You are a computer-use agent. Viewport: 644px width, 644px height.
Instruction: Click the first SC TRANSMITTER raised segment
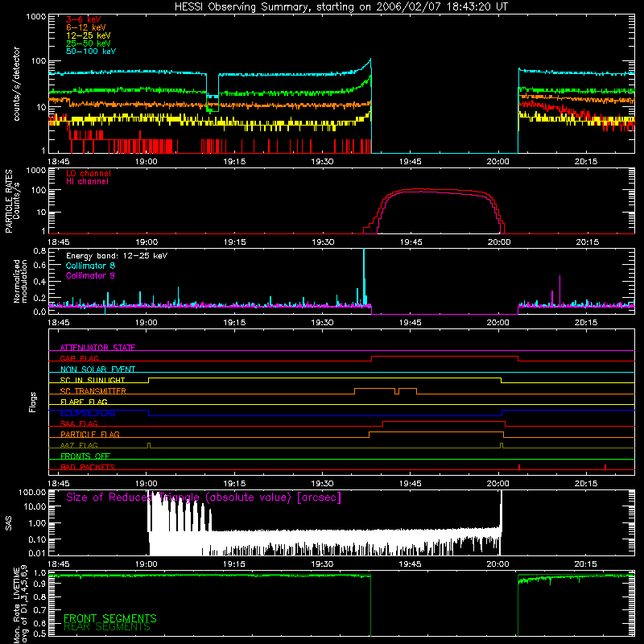(374, 389)
